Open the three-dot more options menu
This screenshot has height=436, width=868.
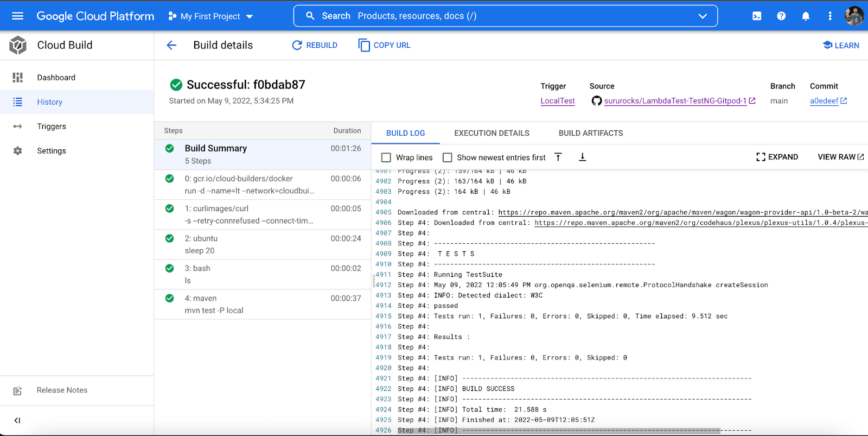coord(829,16)
